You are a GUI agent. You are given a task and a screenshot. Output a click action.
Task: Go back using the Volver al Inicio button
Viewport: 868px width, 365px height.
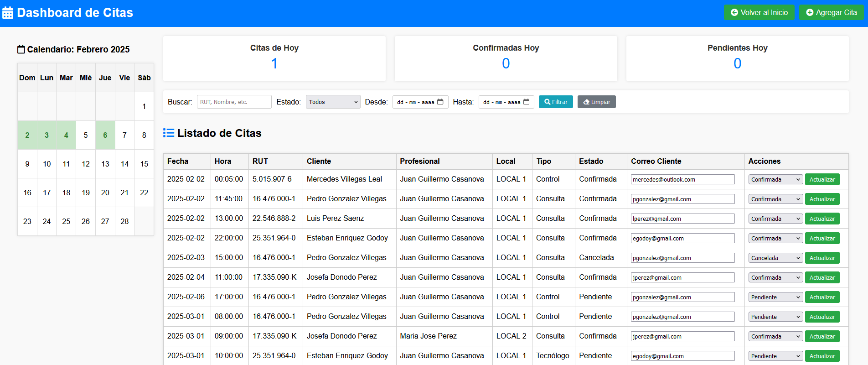pos(759,12)
